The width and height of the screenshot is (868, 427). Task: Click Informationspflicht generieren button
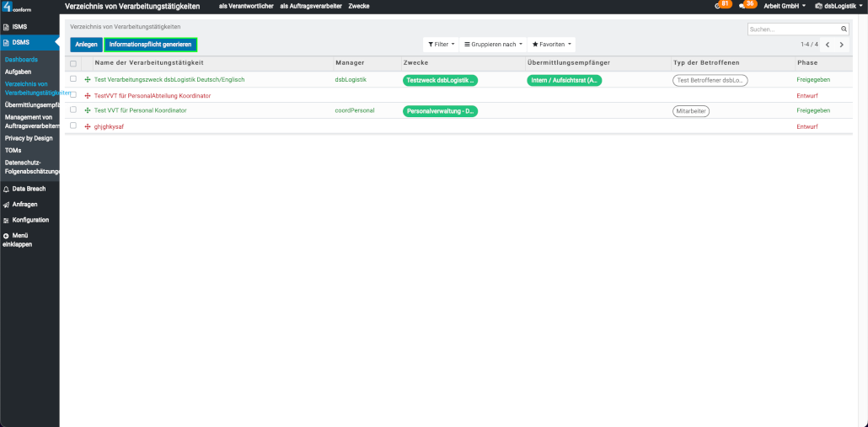(x=151, y=45)
